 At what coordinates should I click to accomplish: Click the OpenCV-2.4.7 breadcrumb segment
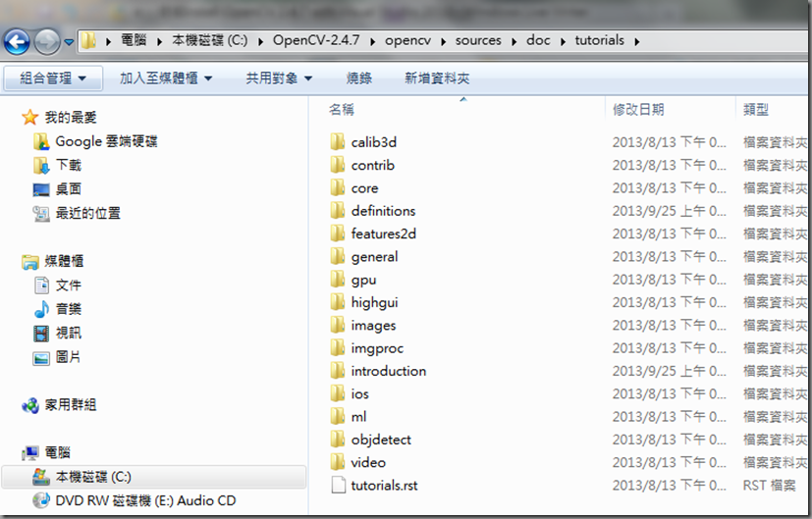(x=316, y=40)
